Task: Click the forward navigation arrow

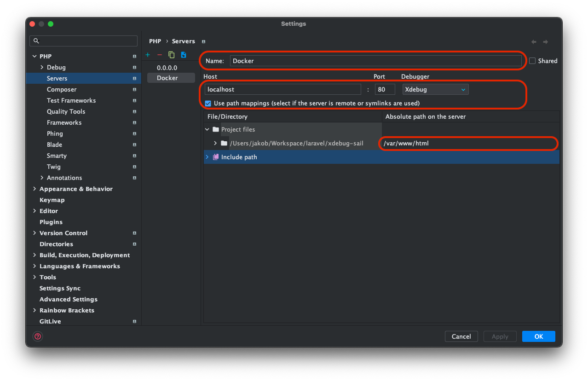Action: (545, 41)
